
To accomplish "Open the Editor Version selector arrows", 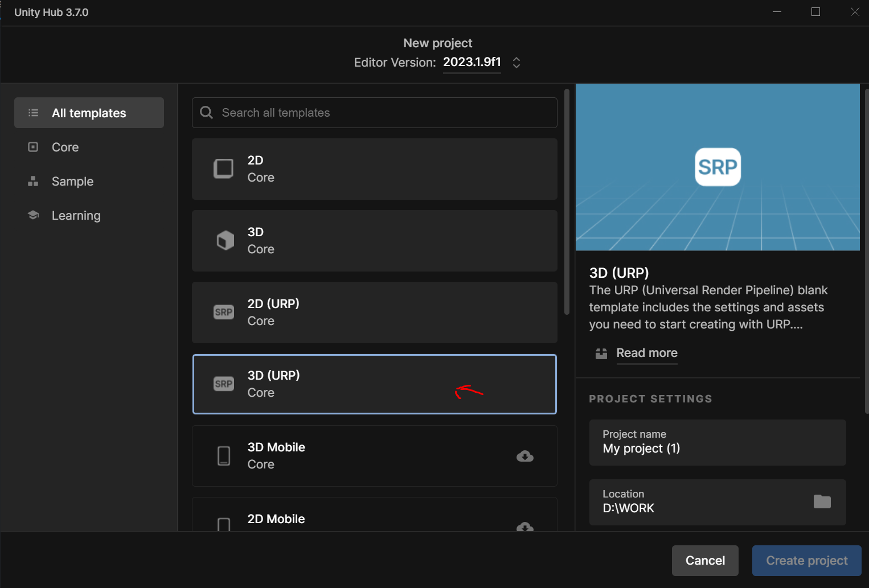I will pos(517,63).
